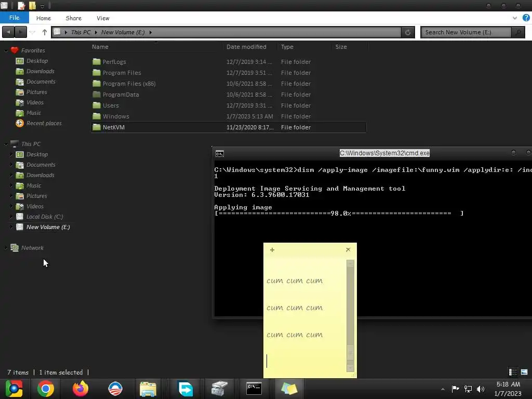This screenshot has width=532, height=399.
Task: Click This PC in the address bar
Action: click(x=81, y=32)
